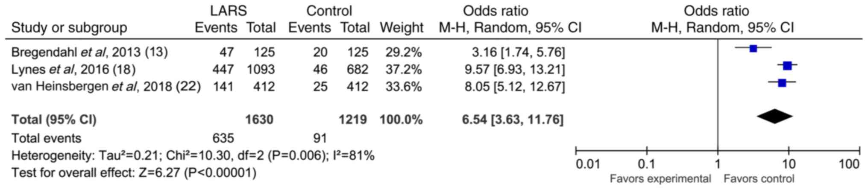Click the black pooled-effect diamond

click(x=774, y=117)
